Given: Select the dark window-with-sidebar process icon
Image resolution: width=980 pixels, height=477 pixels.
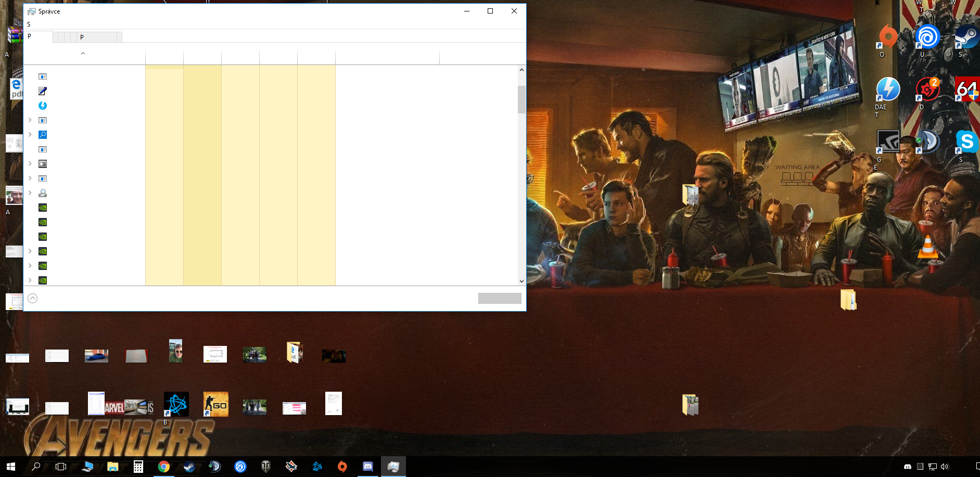Looking at the screenshot, I should click(43, 164).
